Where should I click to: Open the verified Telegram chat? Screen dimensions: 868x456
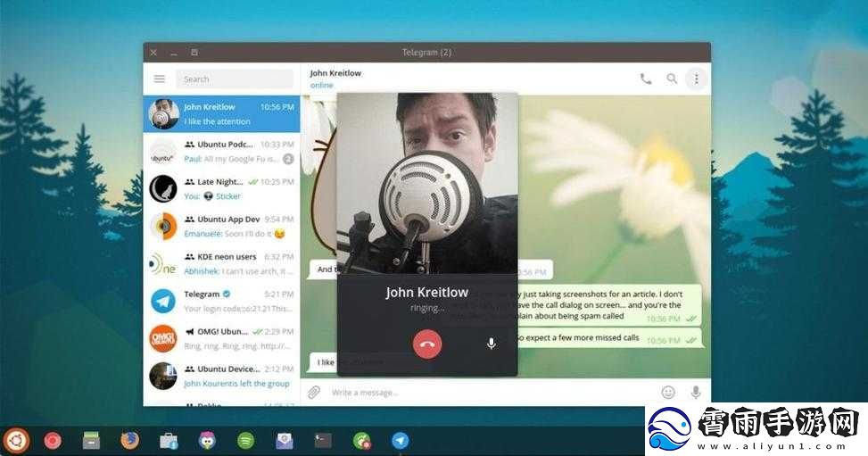221,301
